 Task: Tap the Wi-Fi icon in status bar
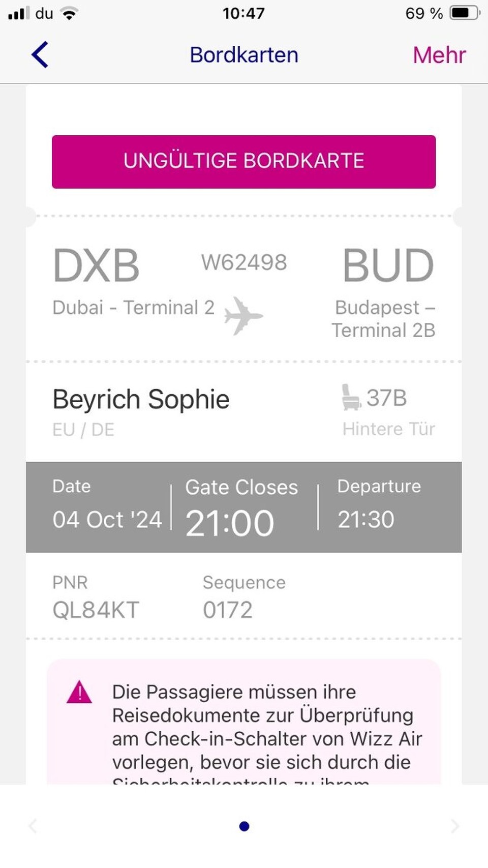pyautogui.click(x=69, y=14)
